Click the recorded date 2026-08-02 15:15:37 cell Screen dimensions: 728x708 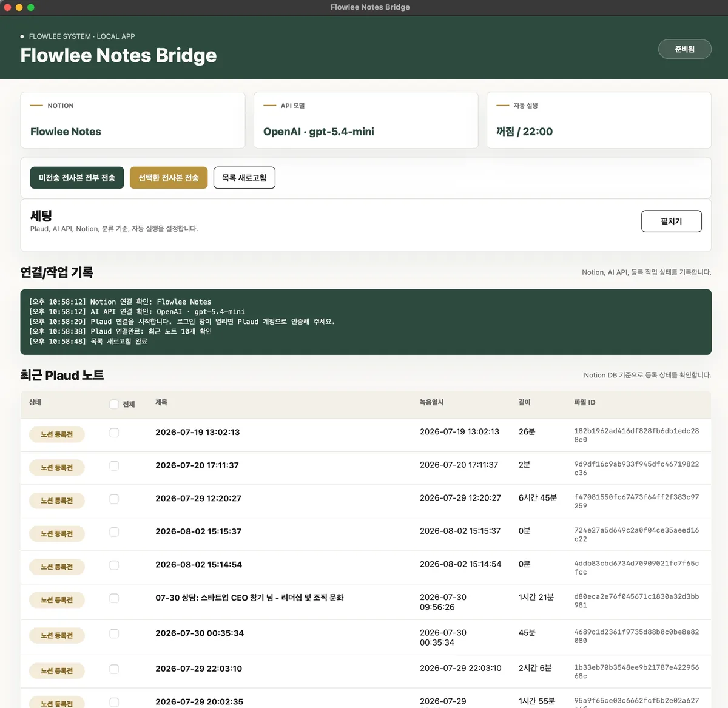click(x=460, y=531)
